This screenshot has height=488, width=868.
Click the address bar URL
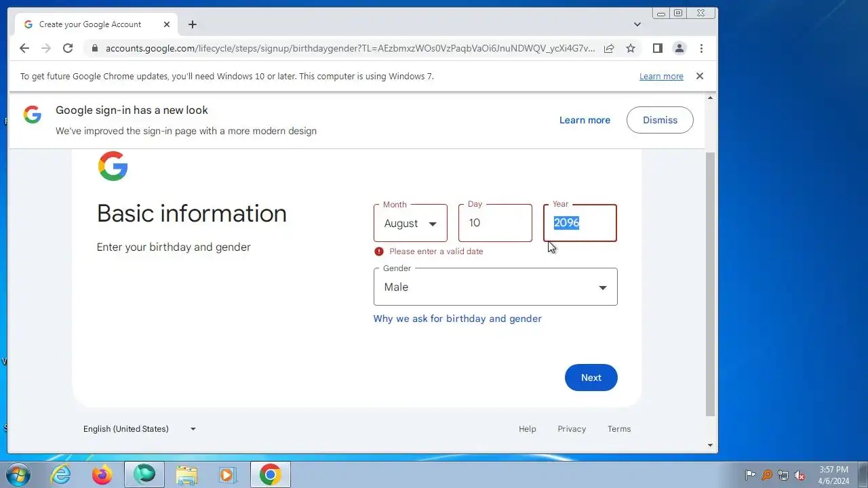350,48
